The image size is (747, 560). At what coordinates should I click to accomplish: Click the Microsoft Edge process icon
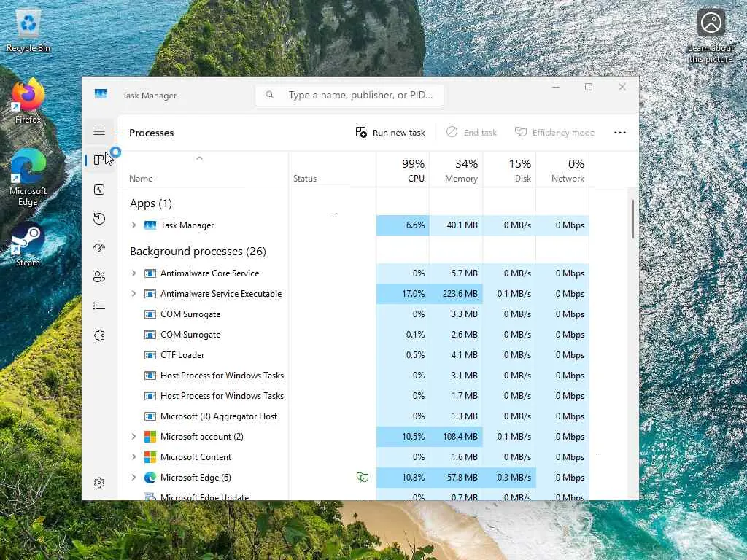(150, 477)
